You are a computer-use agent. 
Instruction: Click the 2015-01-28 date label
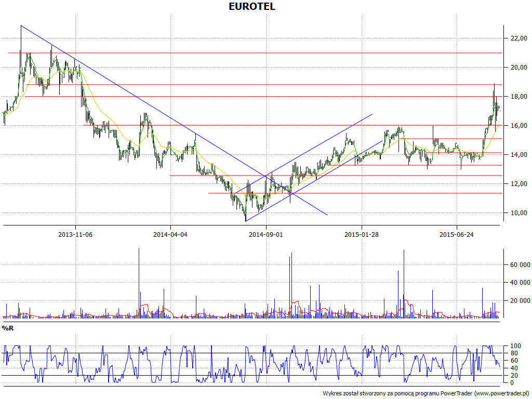pos(362,234)
